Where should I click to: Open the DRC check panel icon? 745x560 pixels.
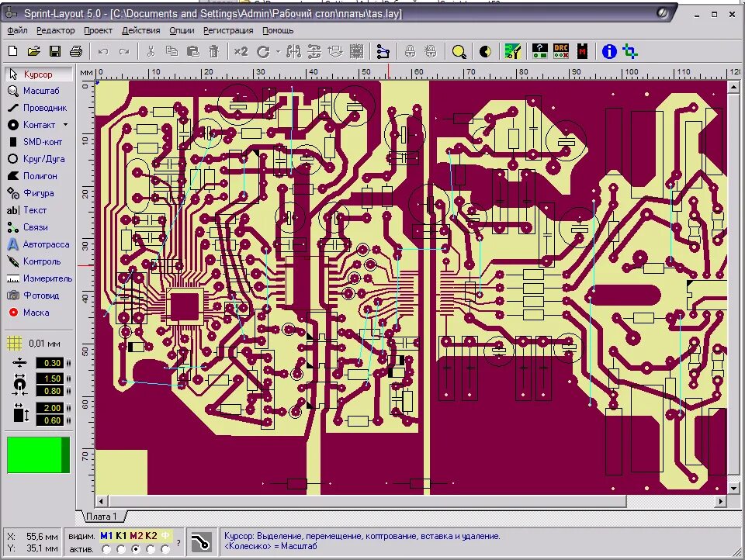tap(561, 51)
